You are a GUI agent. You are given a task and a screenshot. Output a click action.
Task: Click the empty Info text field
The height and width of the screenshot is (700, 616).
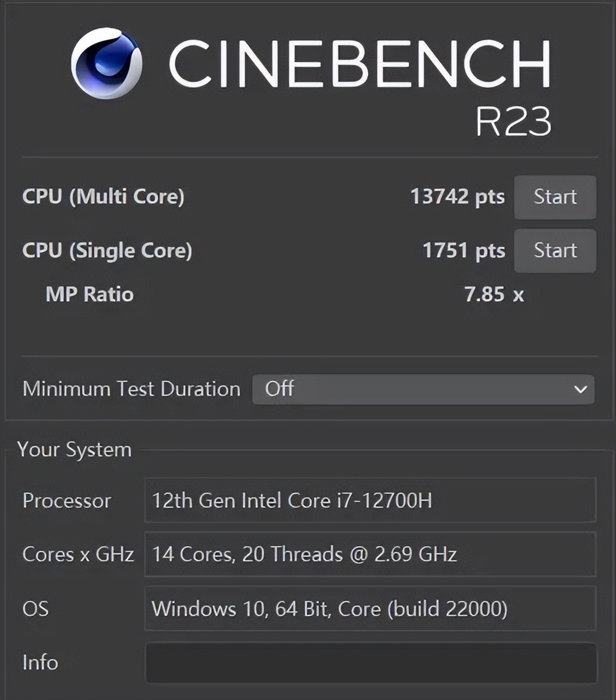pos(370,663)
